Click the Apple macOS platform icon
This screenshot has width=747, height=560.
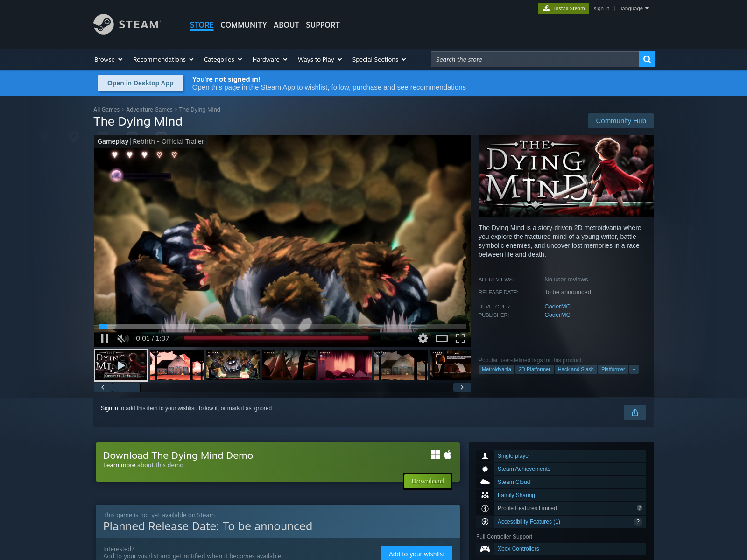(448, 455)
